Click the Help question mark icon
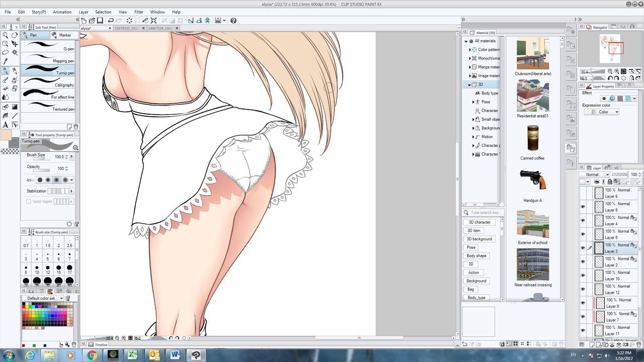 [233, 21]
